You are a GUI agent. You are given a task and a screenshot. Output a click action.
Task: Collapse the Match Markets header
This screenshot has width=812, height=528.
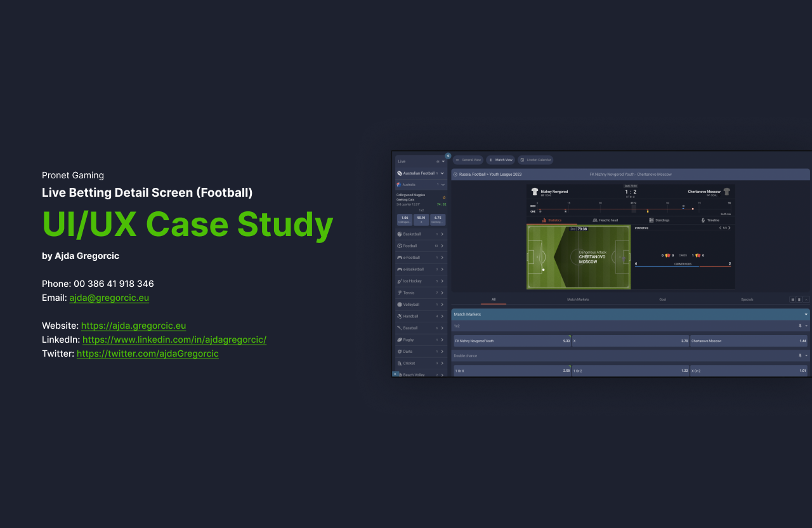[x=806, y=315]
